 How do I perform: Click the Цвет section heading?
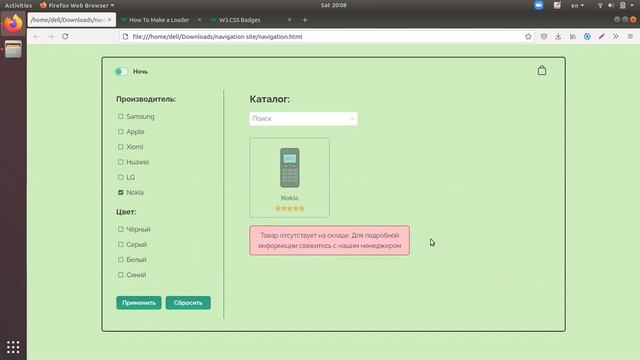(x=126, y=212)
